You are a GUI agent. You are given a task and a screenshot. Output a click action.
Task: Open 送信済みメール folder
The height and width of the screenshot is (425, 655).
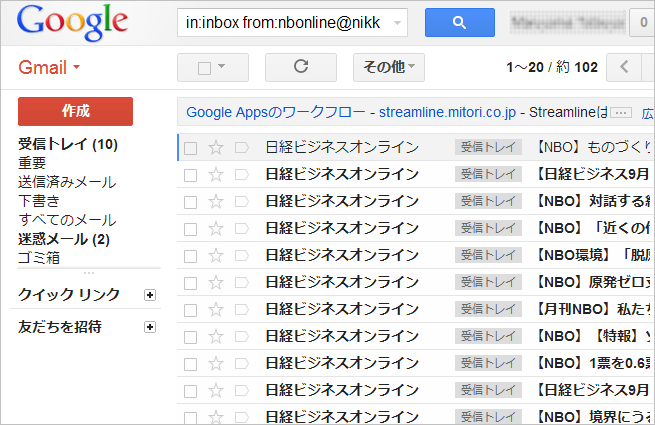67,182
